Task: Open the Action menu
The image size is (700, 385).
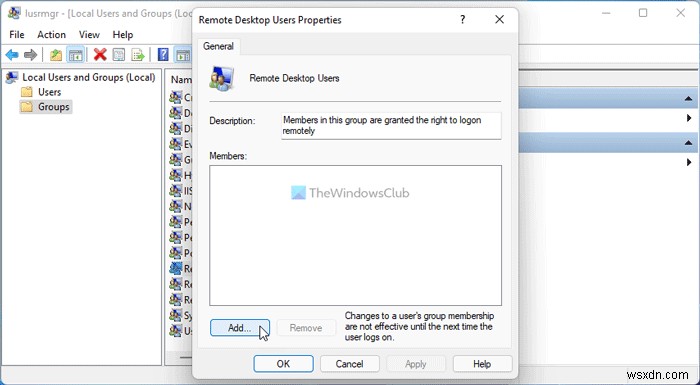Action: [51, 34]
